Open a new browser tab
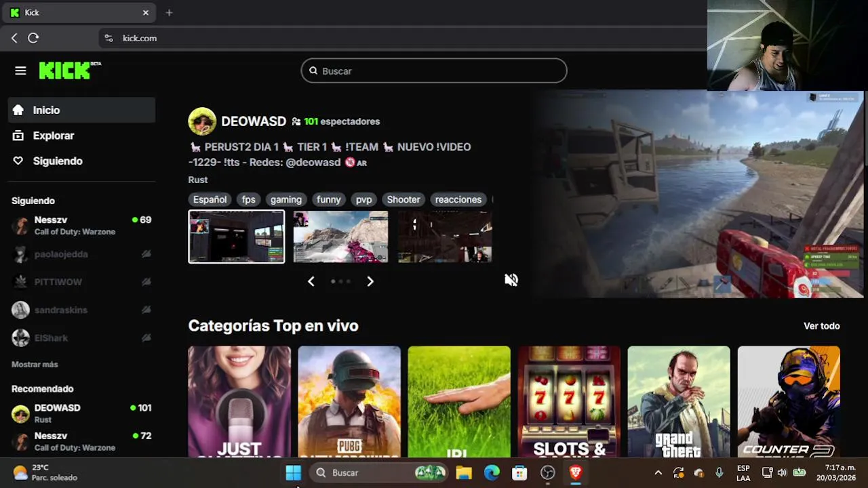868x488 pixels. coord(169,12)
